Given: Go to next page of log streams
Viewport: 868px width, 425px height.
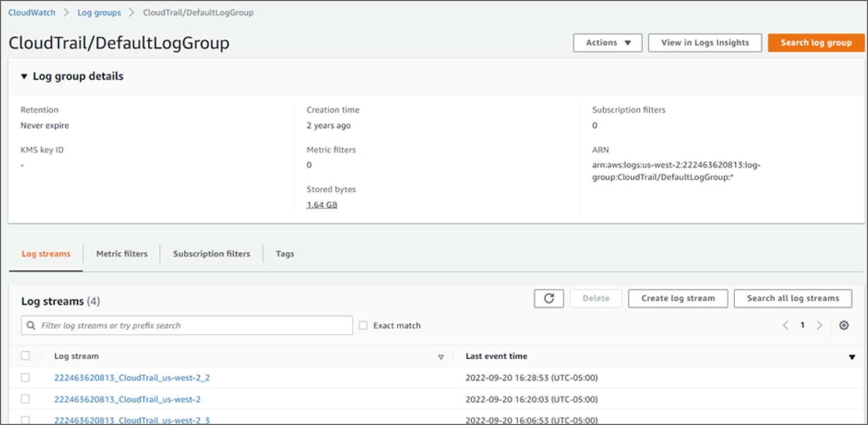Looking at the screenshot, I should point(819,325).
